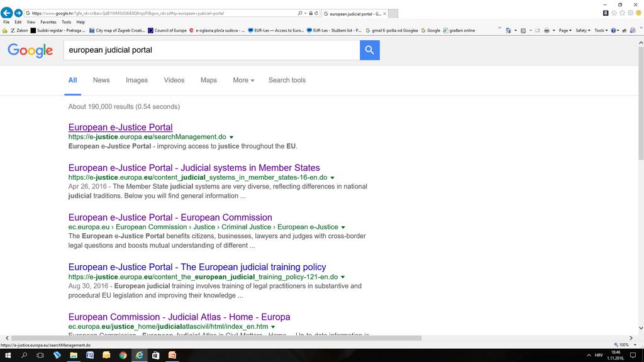Switch to the Videos search tab
Image resolution: width=644 pixels, height=362 pixels.
174,80
